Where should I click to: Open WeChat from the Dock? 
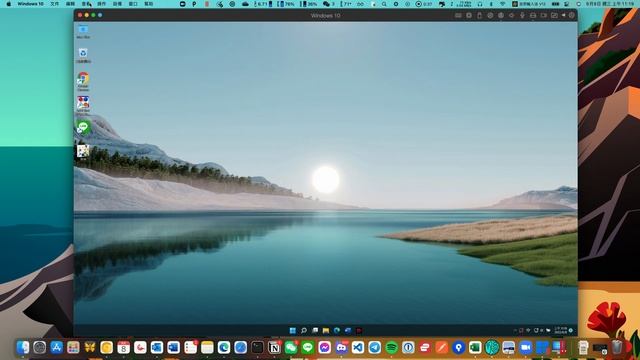(x=291, y=347)
